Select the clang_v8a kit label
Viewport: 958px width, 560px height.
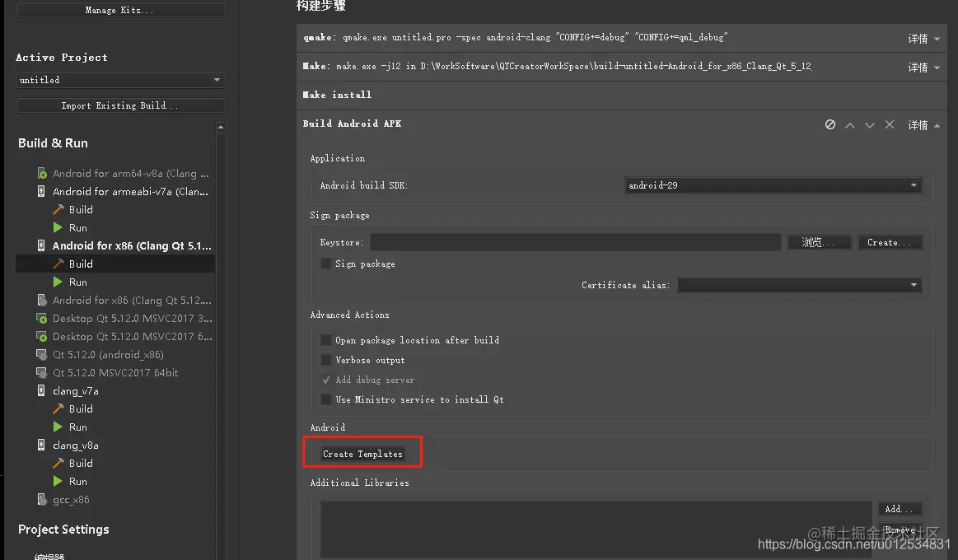coord(75,446)
